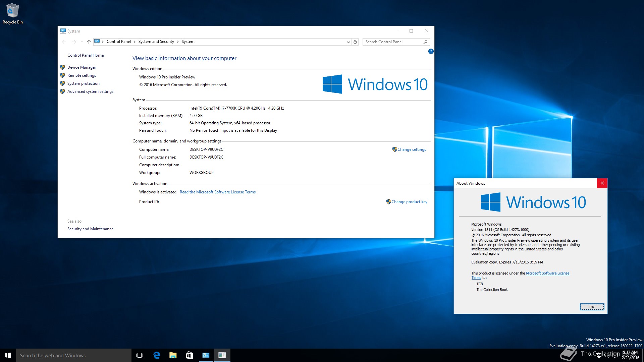
Task: Open the Start menu
Action: point(8,355)
